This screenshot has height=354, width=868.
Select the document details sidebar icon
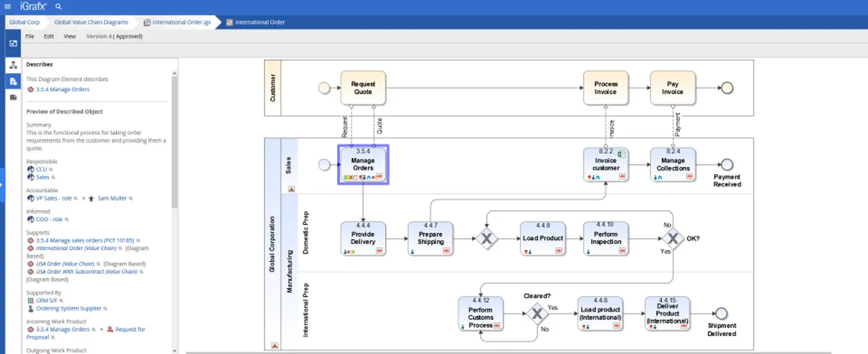click(x=13, y=81)
